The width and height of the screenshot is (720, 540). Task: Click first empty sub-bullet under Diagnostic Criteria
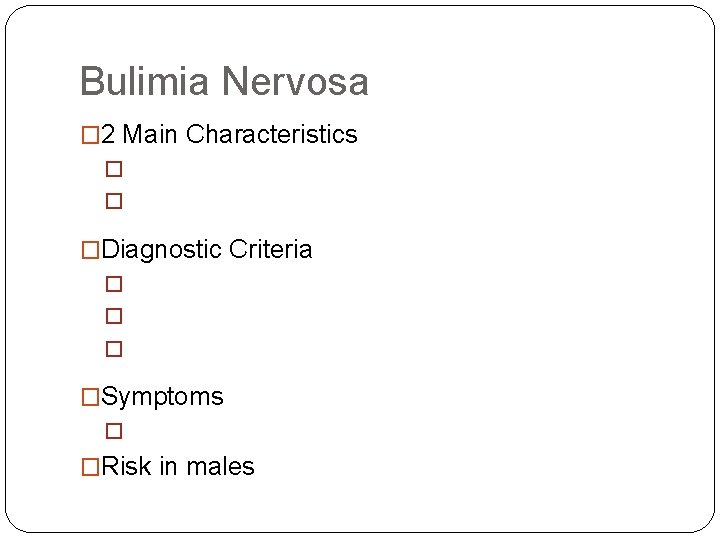[113, 284]
